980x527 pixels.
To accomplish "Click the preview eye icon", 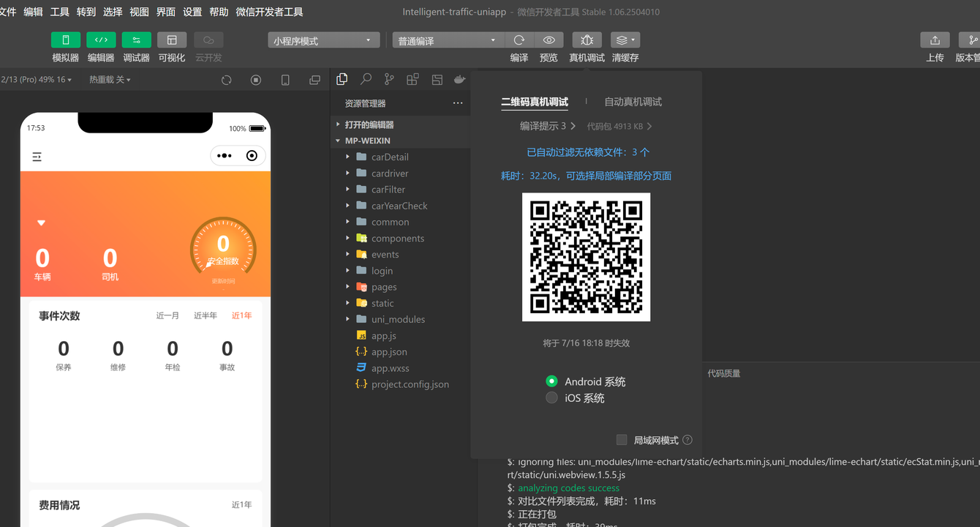I will (549, 40).
